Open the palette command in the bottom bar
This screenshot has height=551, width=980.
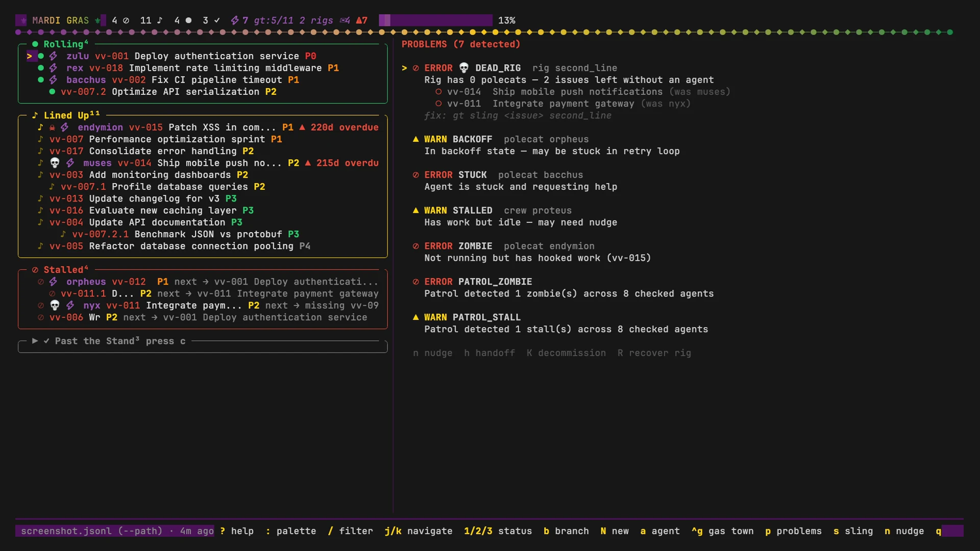291,531
